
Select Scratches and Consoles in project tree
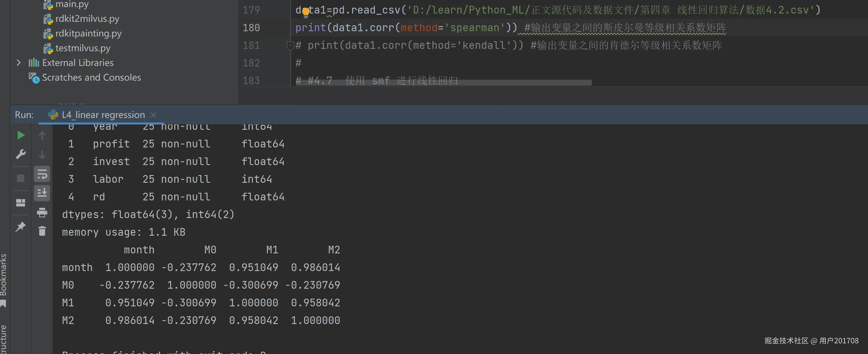91,78
